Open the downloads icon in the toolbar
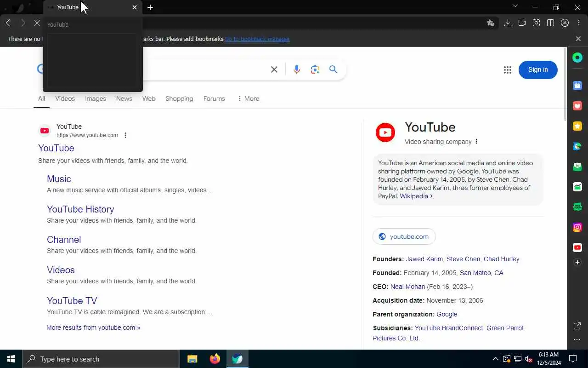Screen dimensions: 588x368 coord(508,23)
